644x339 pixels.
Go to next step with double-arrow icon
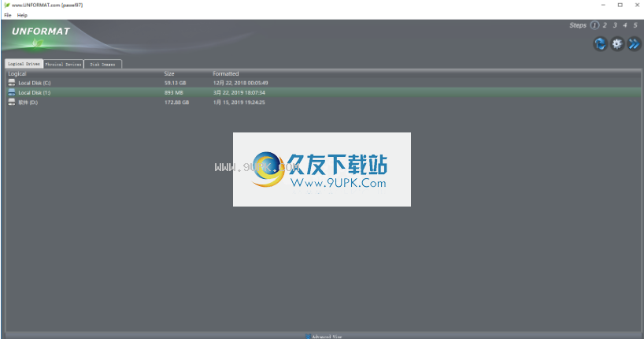pos(634,43)
